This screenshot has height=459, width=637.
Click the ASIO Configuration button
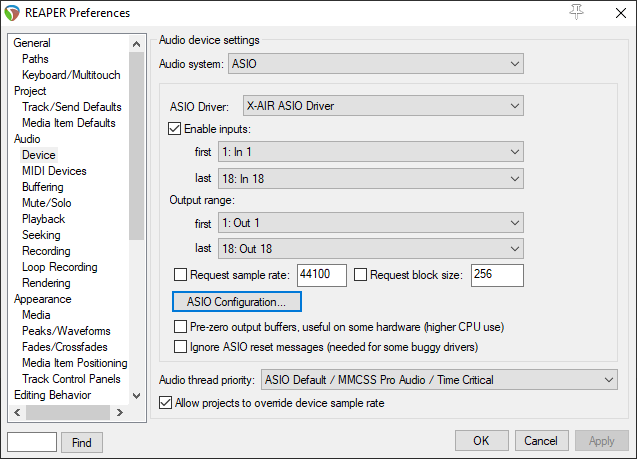coord(237,301)
